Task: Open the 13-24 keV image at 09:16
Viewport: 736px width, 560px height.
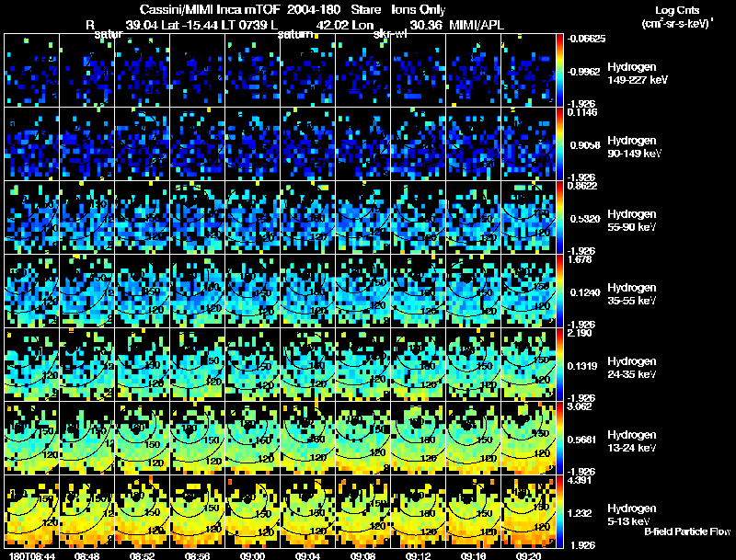Action: [x=473, y=438]
